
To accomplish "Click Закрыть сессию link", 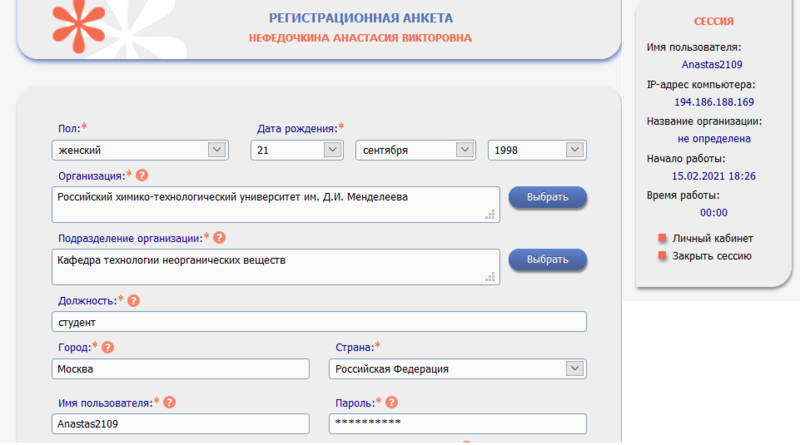I will pos(712,256).
